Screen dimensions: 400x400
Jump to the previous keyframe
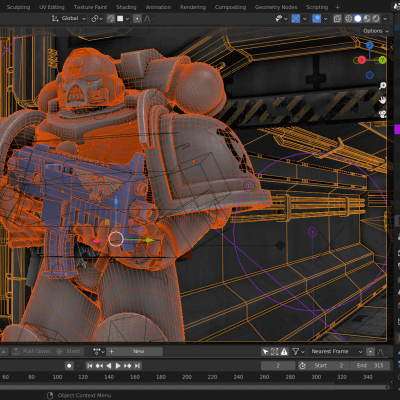[x=99, y=366]
